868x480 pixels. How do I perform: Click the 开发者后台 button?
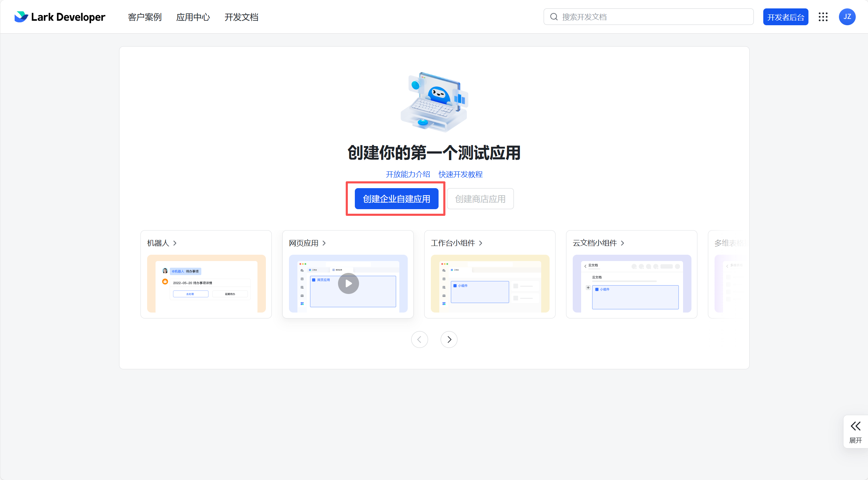pyautogui.click(x=785, y=16)
